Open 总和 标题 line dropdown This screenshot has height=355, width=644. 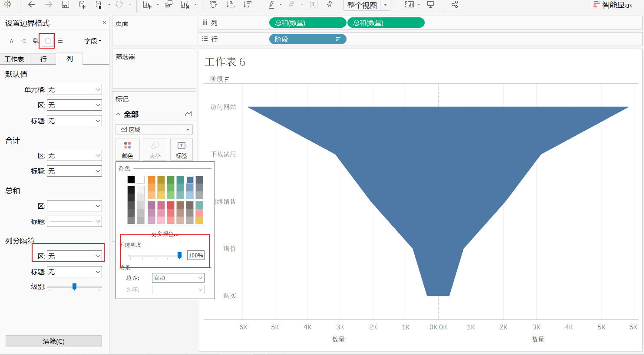pos(74,221)
